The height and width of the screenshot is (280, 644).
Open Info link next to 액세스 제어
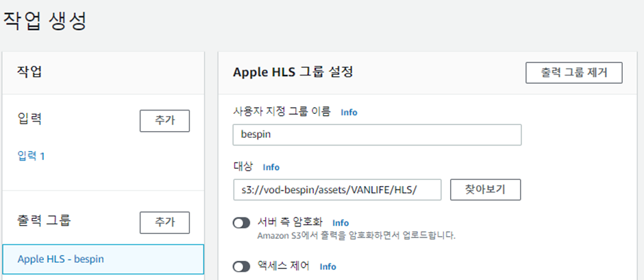[x=327, y=266]
